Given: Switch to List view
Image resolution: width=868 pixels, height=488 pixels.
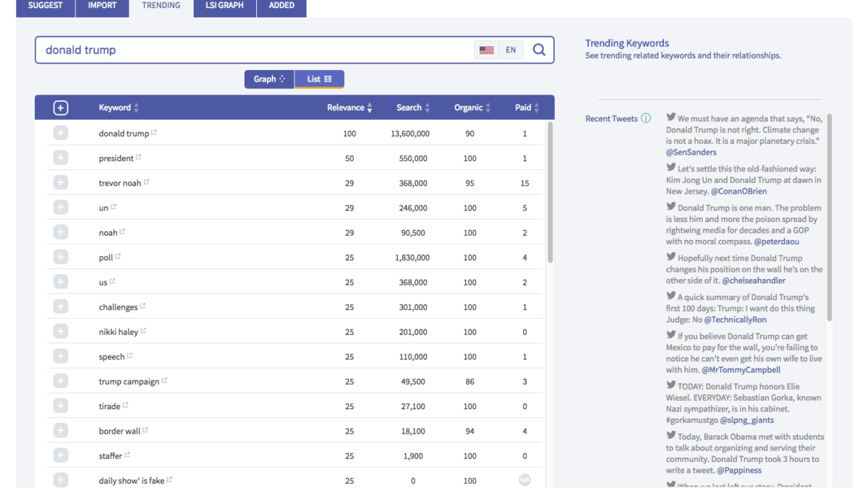Looking at the screenshot, I should (x=319, y=79).
